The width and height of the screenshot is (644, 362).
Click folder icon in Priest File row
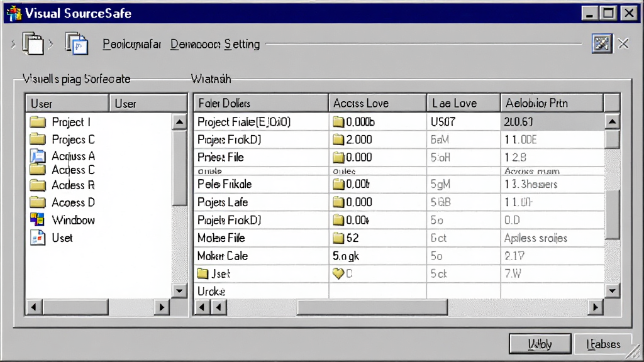click(x=338, y=157)
